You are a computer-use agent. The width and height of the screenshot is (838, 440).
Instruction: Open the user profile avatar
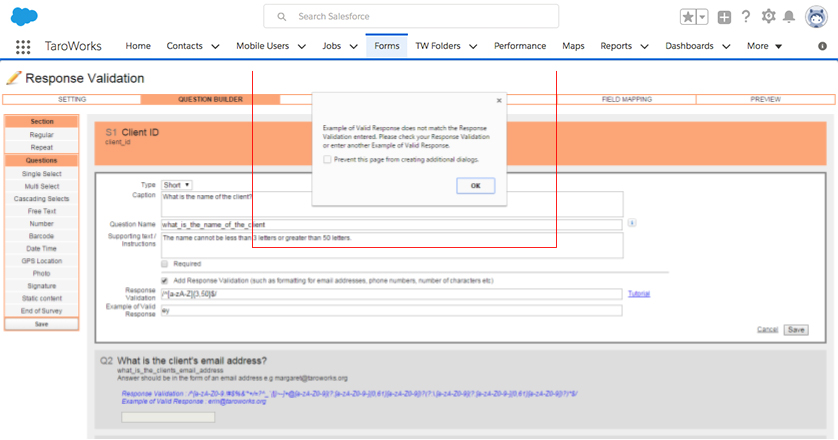(816, 17)
